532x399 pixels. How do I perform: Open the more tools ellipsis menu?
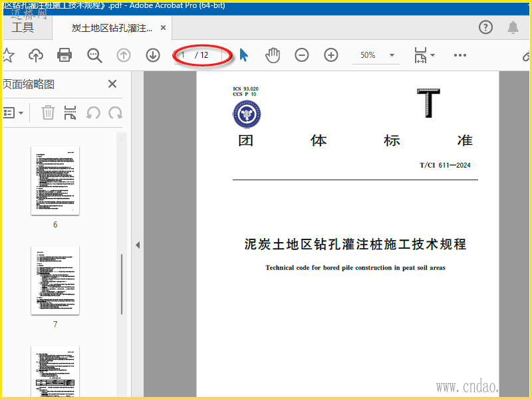click(460, 55)
